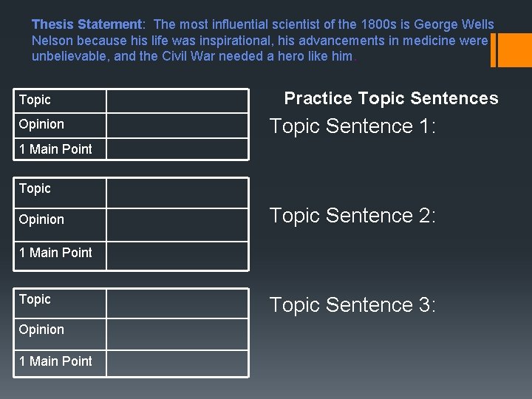Viewport: 532px width, 399px height.
Task: Click empty Opinion cell in second table
Action: point(177,225)
